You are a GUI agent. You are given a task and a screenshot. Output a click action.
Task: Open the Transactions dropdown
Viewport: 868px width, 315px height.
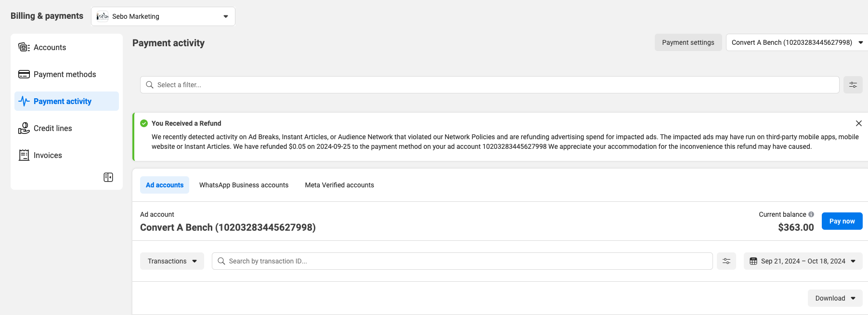click(x=172, y=261)
